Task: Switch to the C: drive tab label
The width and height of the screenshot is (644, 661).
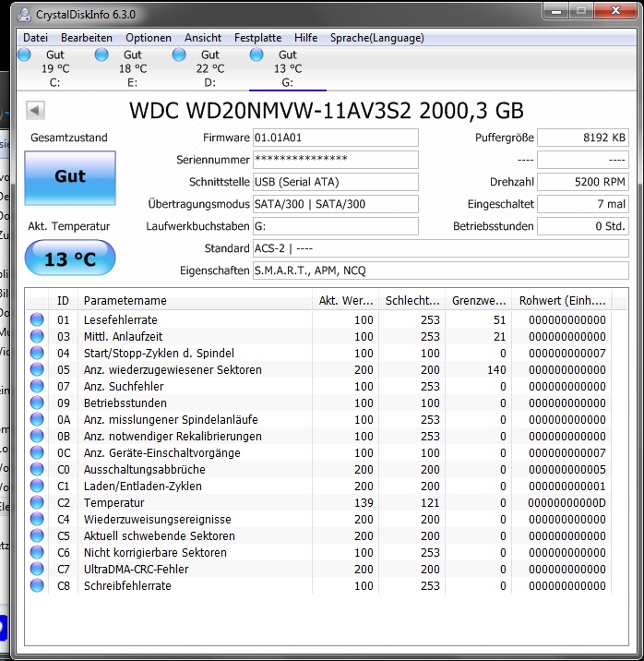Action: 55,83
